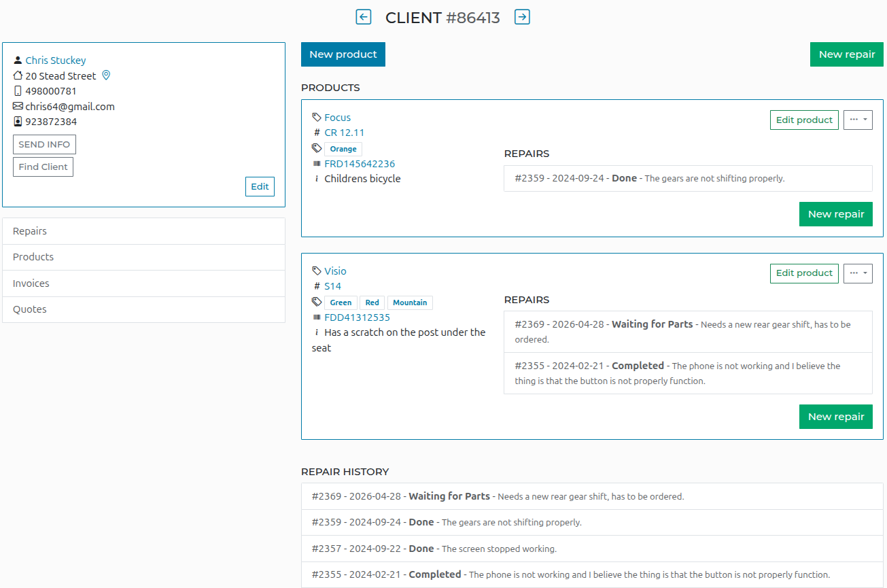Click the Mountain tag label
The width and height of the screenshot is (887, 588).
tap(410, 302)
